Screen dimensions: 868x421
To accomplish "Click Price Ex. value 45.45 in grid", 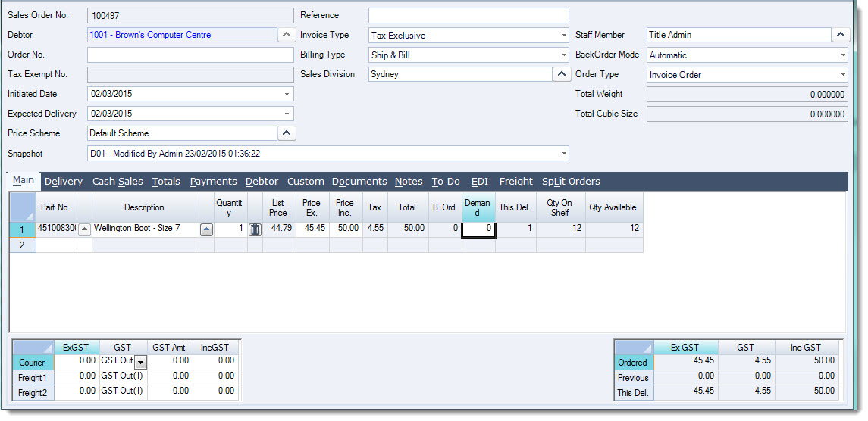I will [312, 229].
